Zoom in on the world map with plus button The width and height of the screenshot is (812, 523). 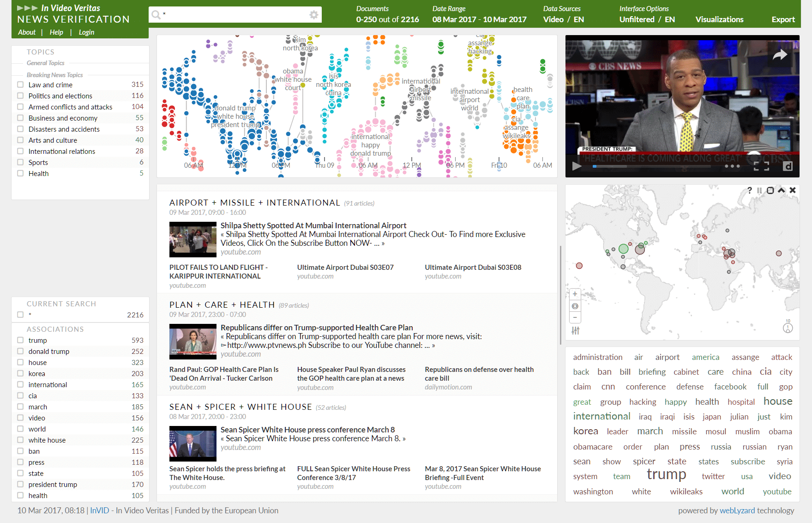point(575,294)
